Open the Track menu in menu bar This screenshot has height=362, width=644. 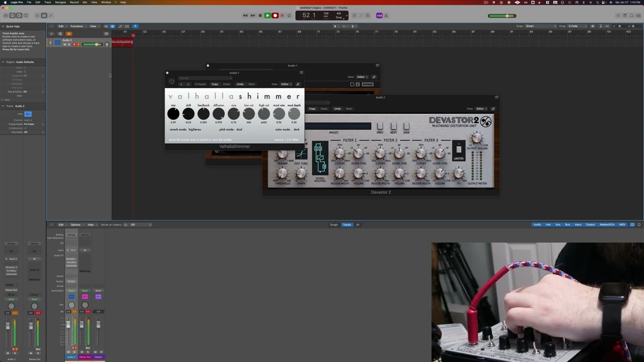tap(48, 3)
